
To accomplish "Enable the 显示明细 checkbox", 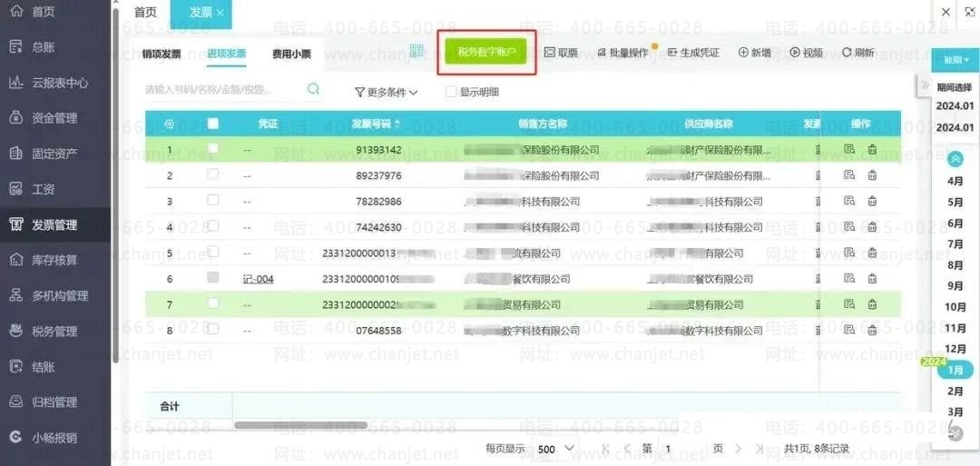I will 451,92.
